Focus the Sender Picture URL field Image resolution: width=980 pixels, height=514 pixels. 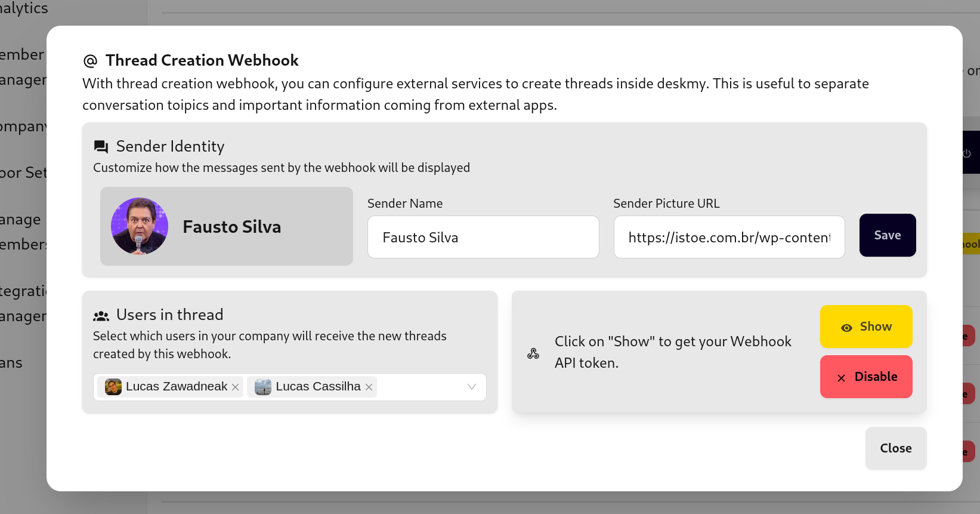(x=729, y=238)
